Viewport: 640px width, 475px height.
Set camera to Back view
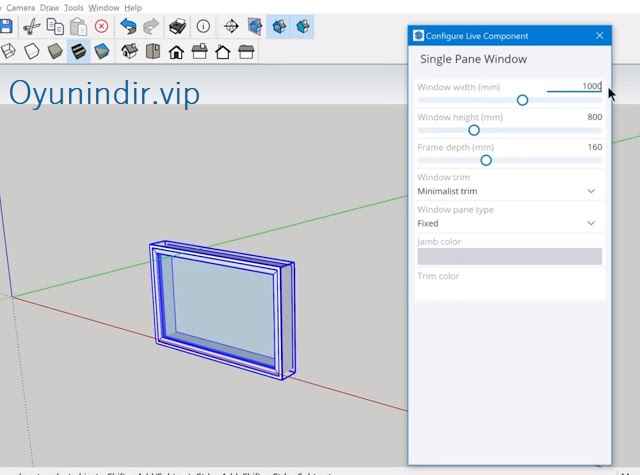pos(223,52)
